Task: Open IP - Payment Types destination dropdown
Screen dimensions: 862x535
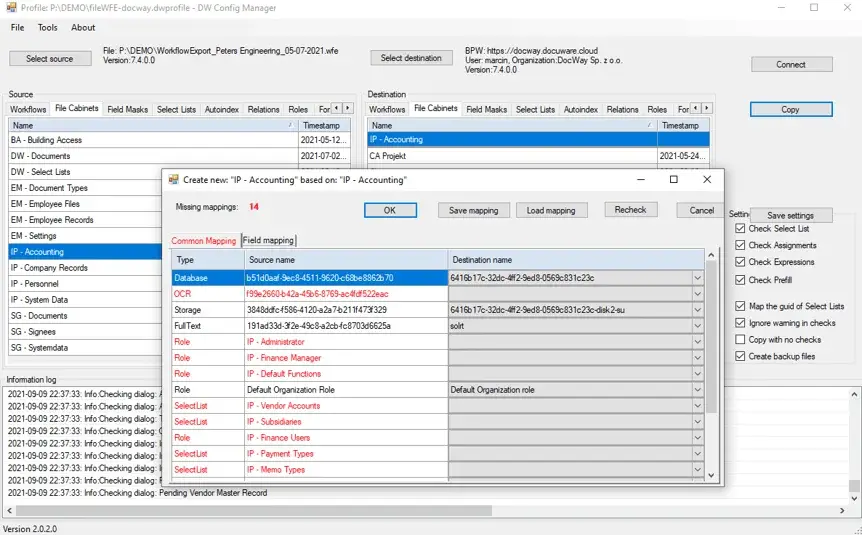Action: point(697,454)
